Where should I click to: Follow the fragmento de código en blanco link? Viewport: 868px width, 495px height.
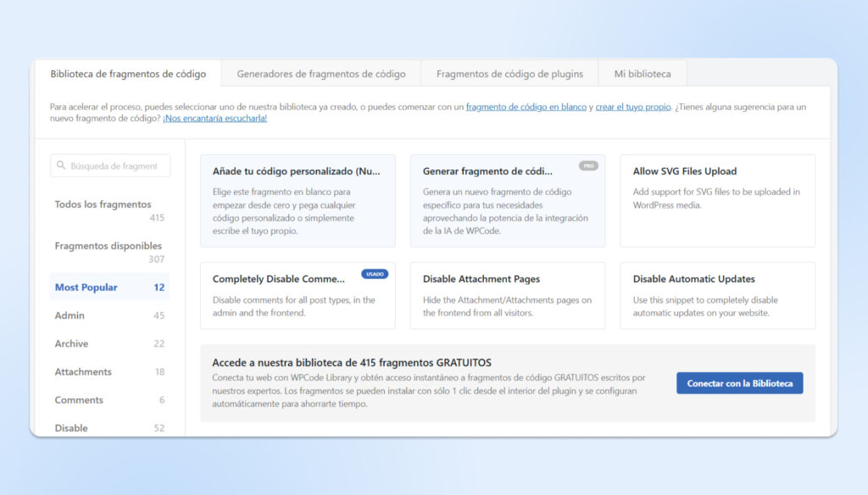pyautogui.click(x=526, y=107)
